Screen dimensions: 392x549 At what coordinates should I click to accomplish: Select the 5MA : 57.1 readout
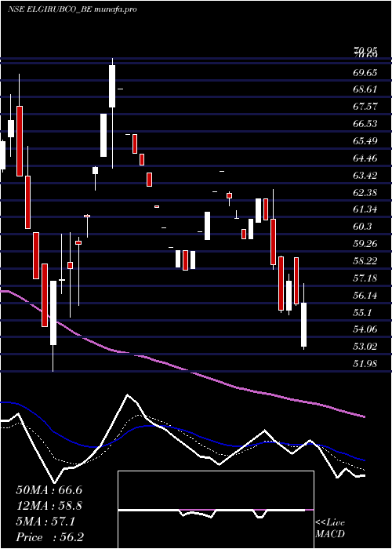tap(45, 522)
